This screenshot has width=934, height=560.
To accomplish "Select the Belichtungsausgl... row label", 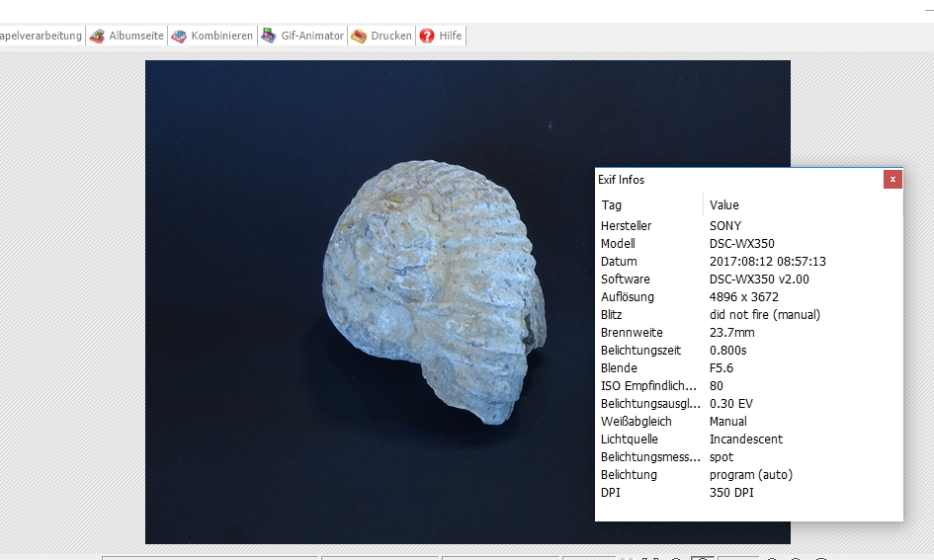I will (650, 404).
